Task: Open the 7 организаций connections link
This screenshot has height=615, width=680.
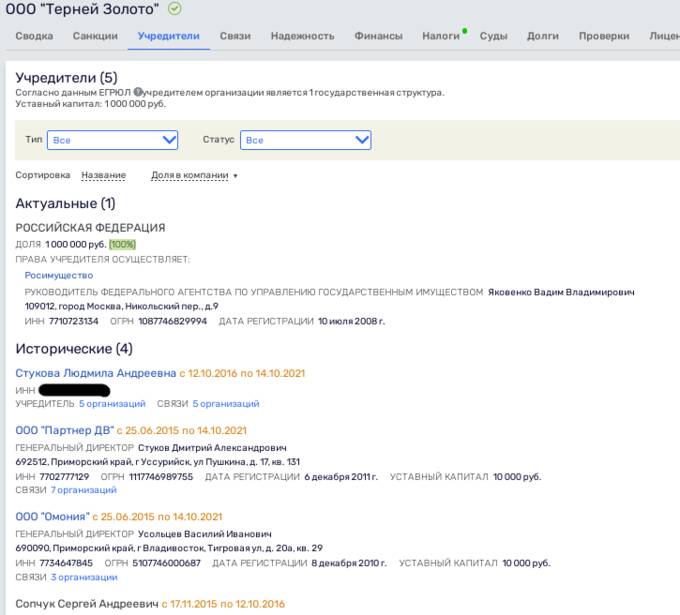Action: (84, 490)
